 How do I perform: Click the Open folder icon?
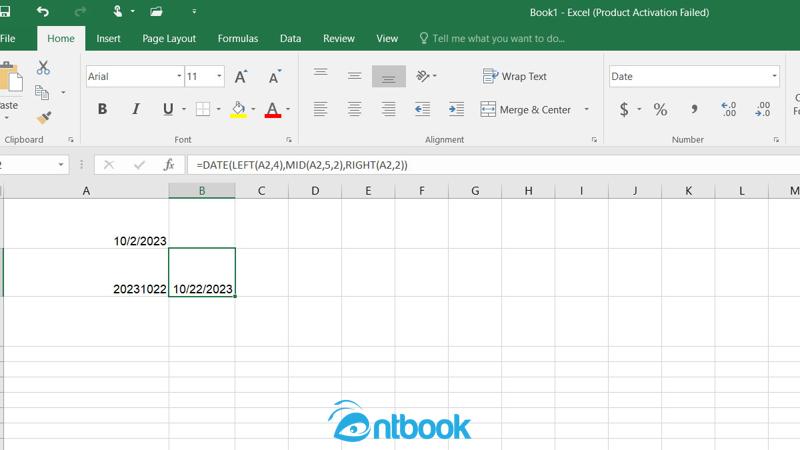tap(156, 11)
